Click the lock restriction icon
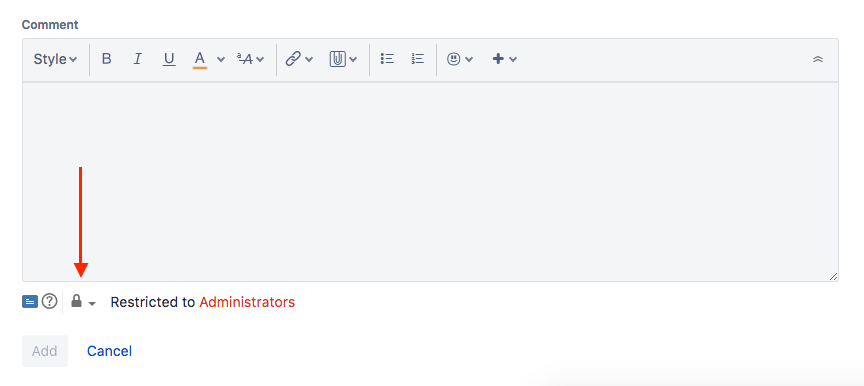The height and width of the screenshot is (386, 864). pyautogui.click(x=77, y=301)
